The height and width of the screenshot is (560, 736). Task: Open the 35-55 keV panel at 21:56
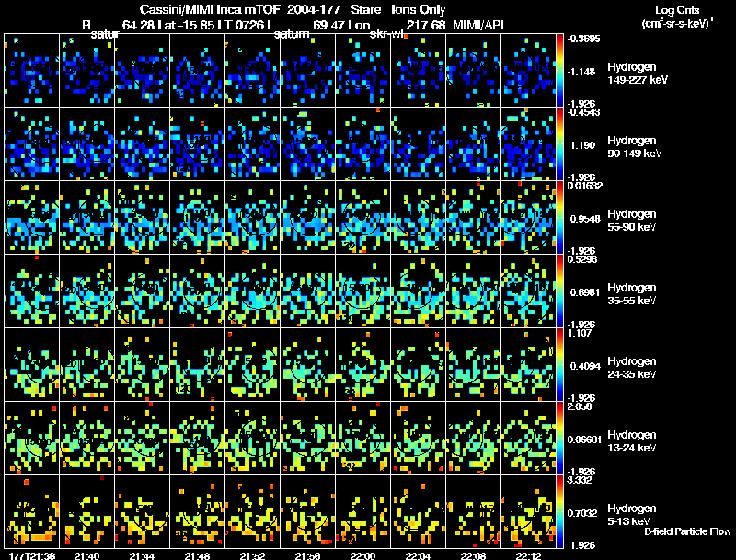coord(308,291)
